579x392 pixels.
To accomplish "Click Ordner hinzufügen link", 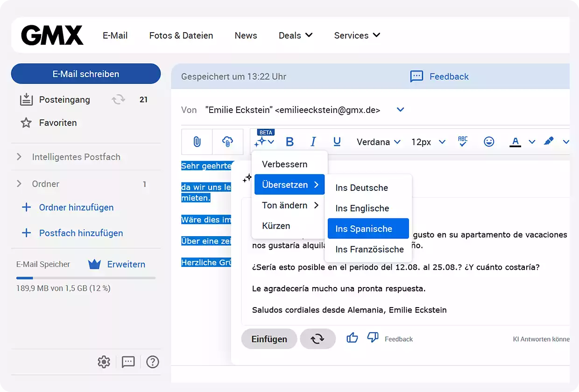I will coord(77,208).
